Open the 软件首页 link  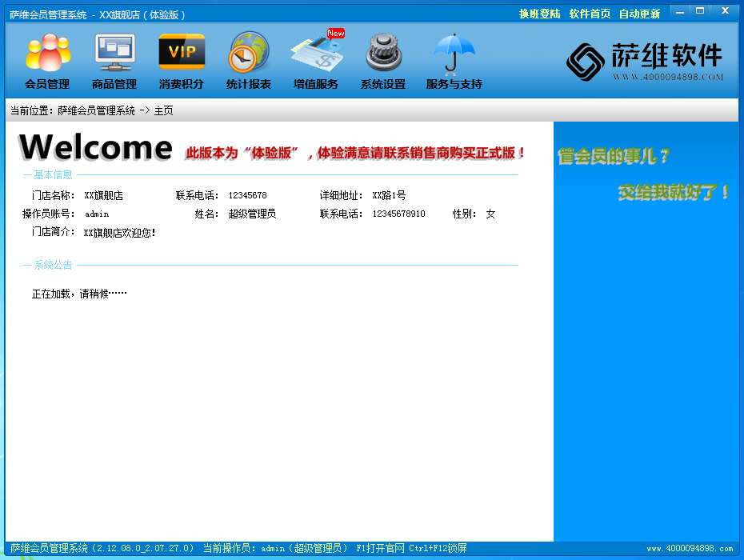click(590, 14)
